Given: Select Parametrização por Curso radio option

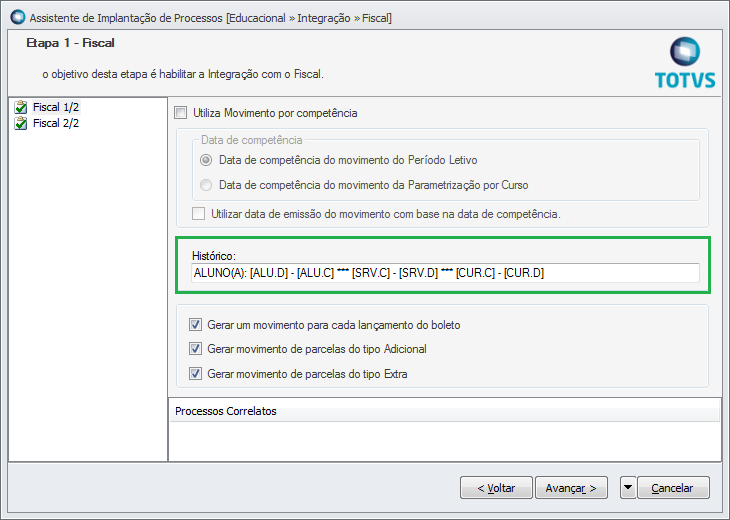Looking at the screenshot, I should pyautogui.click(x=206, y=185).
